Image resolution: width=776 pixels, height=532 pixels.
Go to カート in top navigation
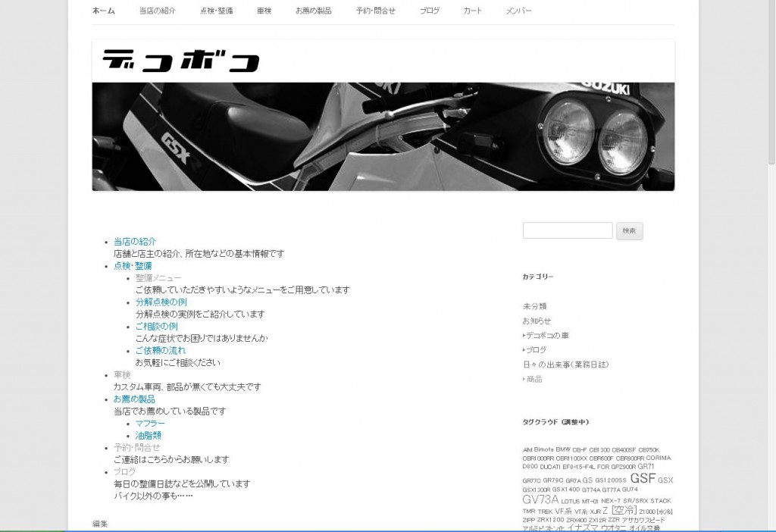point(473,11)
